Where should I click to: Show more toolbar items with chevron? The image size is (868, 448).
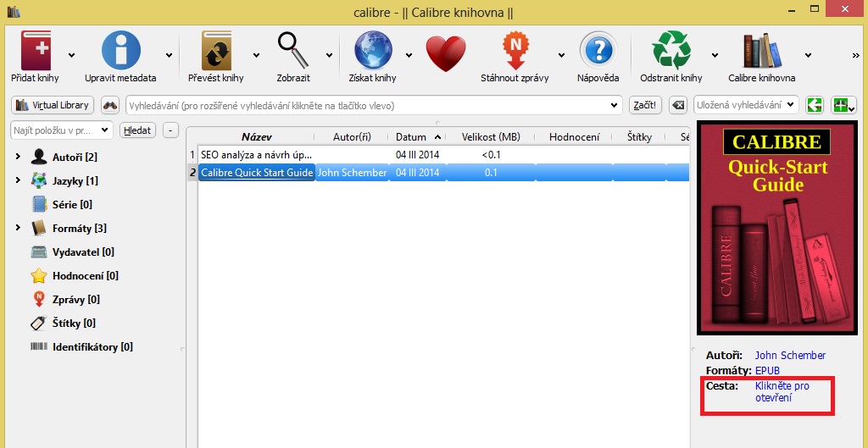coord(857,55)
